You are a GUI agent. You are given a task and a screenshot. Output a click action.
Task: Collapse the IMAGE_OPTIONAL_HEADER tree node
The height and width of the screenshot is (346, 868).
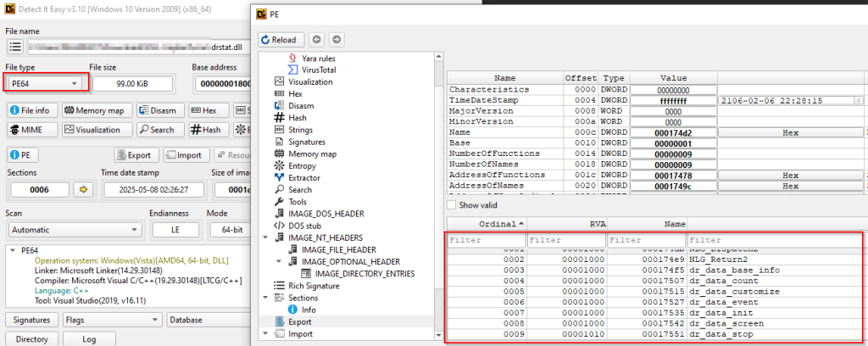coord(280,261)
